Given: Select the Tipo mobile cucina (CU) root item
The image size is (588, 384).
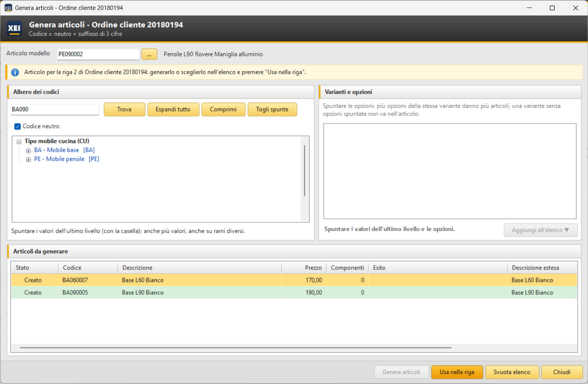Looking at the screenshot, I should coord(57,141).
